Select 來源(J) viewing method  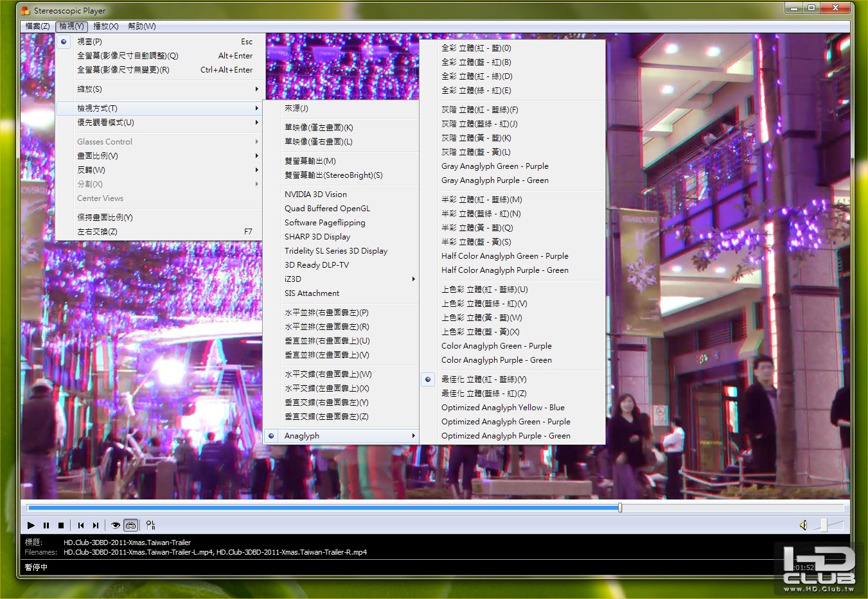coord(341,109)
